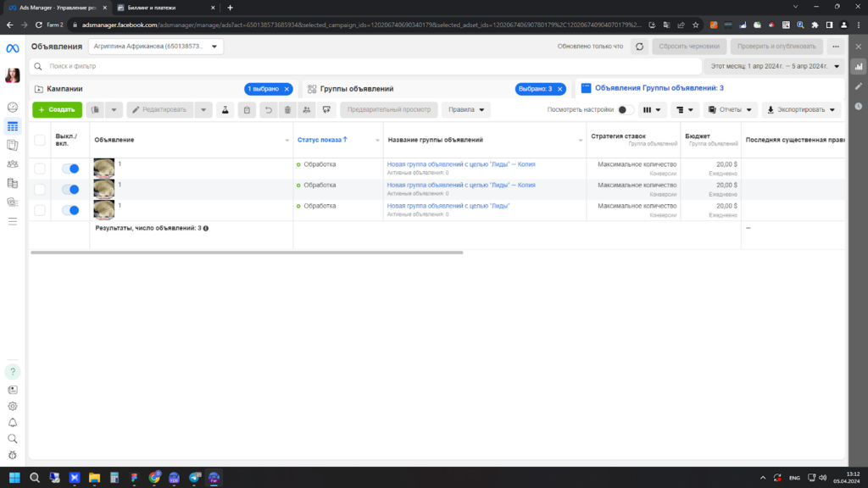Switch to the "Группы объявлений" tab
The width and height of the screenshot is (868, 488).
pyautogui.click(x=357, y=88)
